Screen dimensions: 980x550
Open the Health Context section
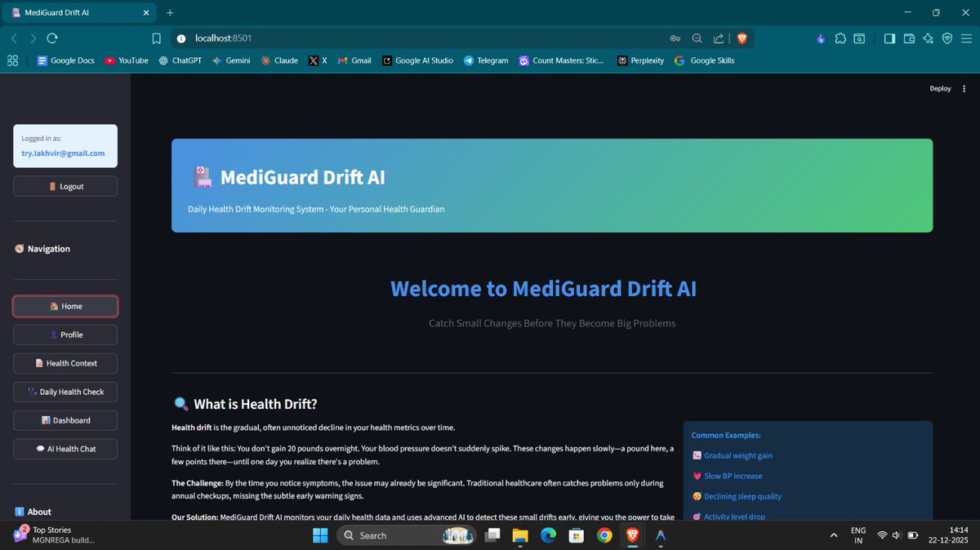(65, 363)
